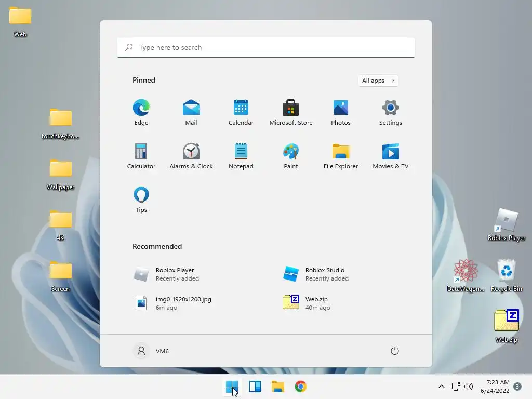The height and width of the screenshot is (399, 532).
Task: Select the Screen desktop folder
Action: coord(60,276)
